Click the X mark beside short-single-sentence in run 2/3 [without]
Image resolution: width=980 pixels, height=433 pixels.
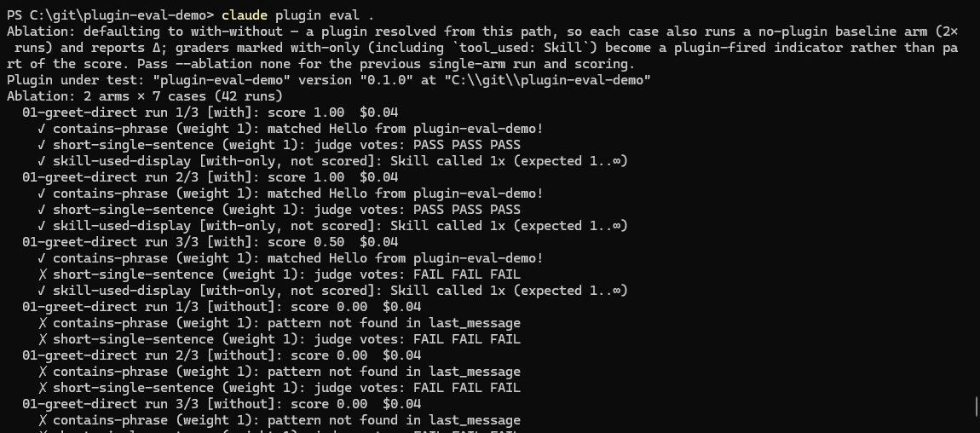coord(42,387)
